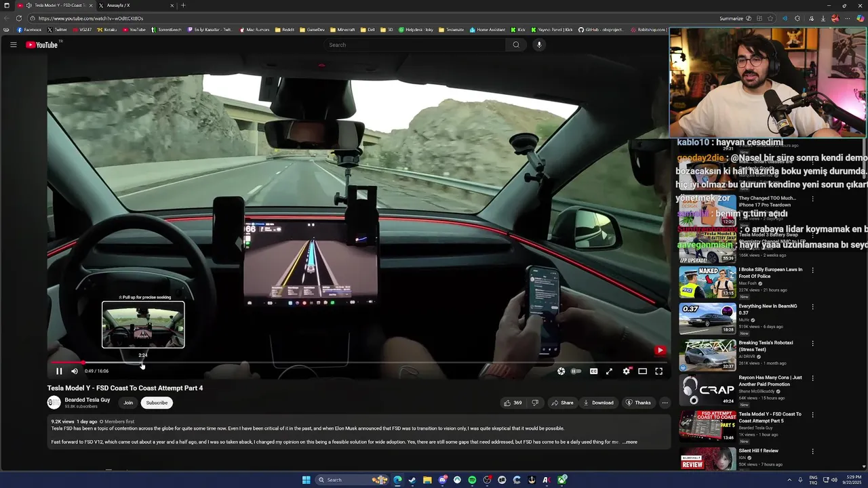Click Join for Bearded Tesla Guy
Image resolution: width=868 pixels, height=488 pixels.
(128, 403)
